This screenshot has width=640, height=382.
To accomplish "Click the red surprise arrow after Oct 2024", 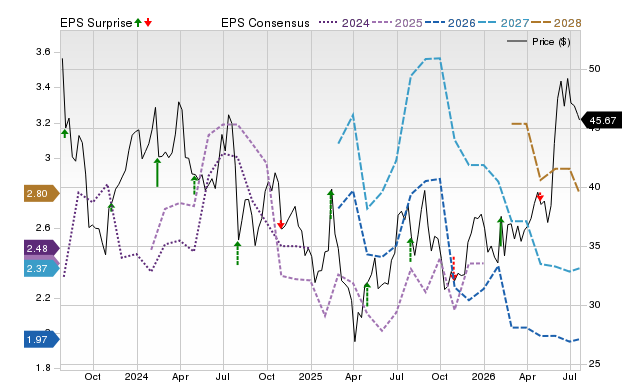I will tap(280, 224).
